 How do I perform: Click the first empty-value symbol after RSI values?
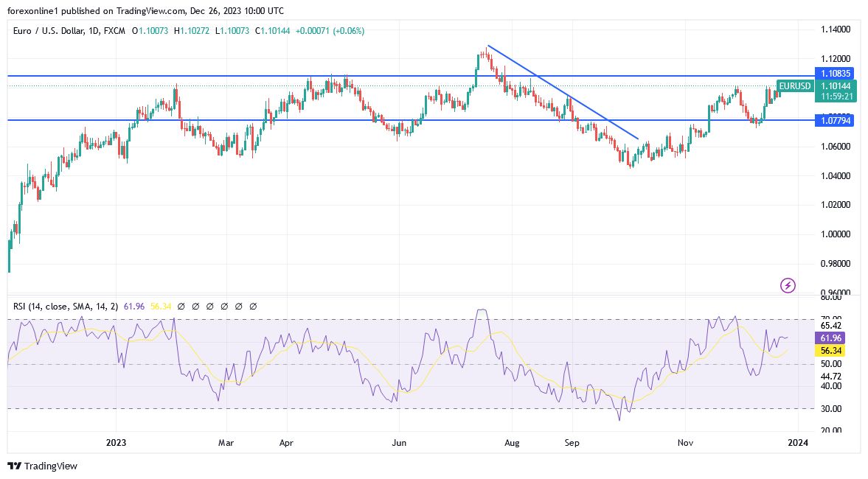pos(182,306)
